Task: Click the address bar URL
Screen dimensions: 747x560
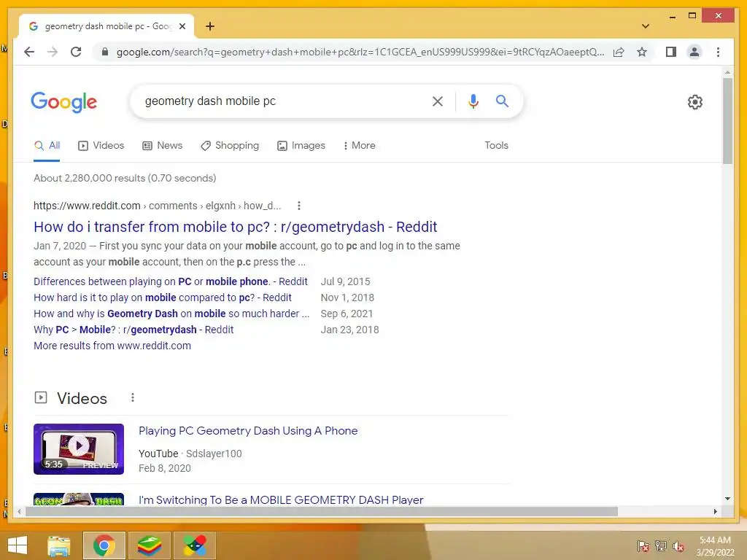Action: pyautogui.click(x=360, y=52)
